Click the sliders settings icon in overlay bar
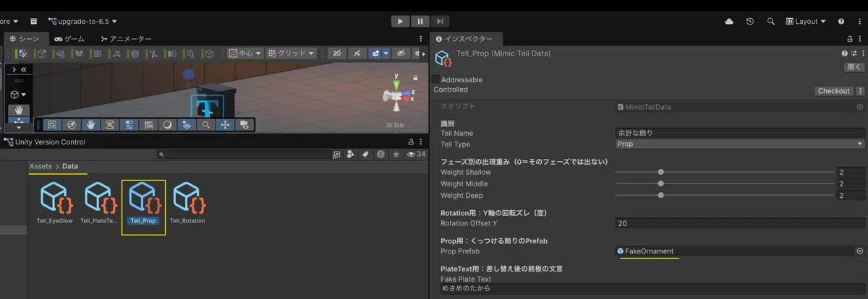 129,125
